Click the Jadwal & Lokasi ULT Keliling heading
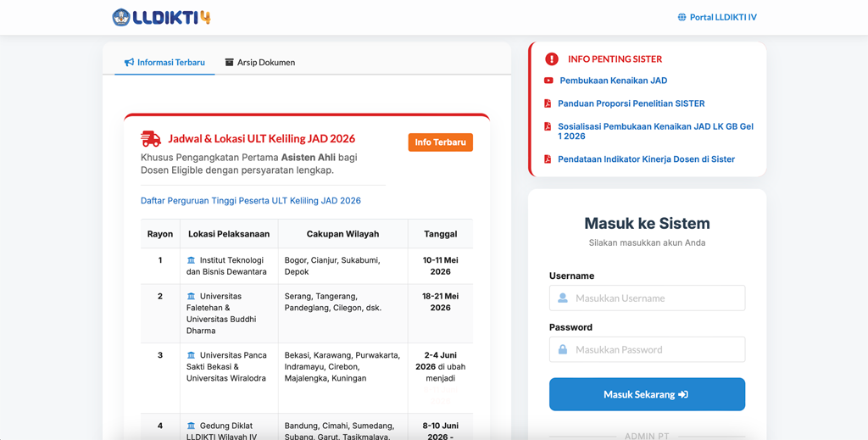Screen dimensions: 868x440 click(262, 139)
